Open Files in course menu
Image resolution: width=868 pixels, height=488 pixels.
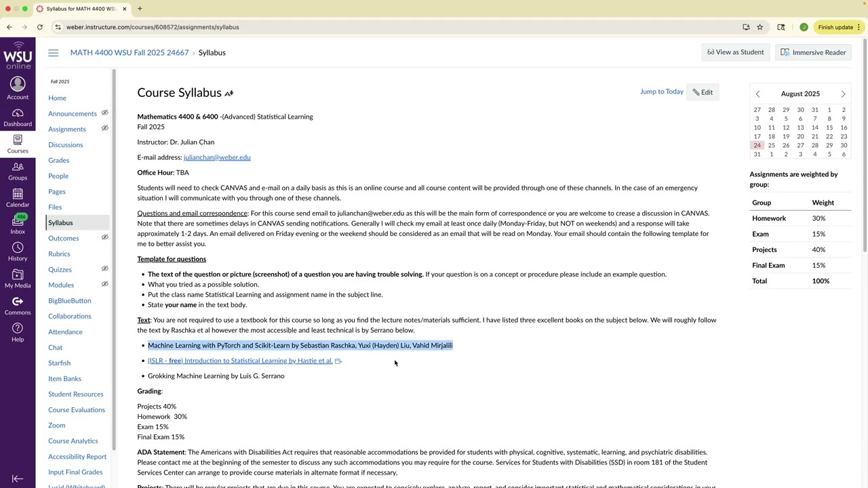pyautogui.click(x=55, y=207)
